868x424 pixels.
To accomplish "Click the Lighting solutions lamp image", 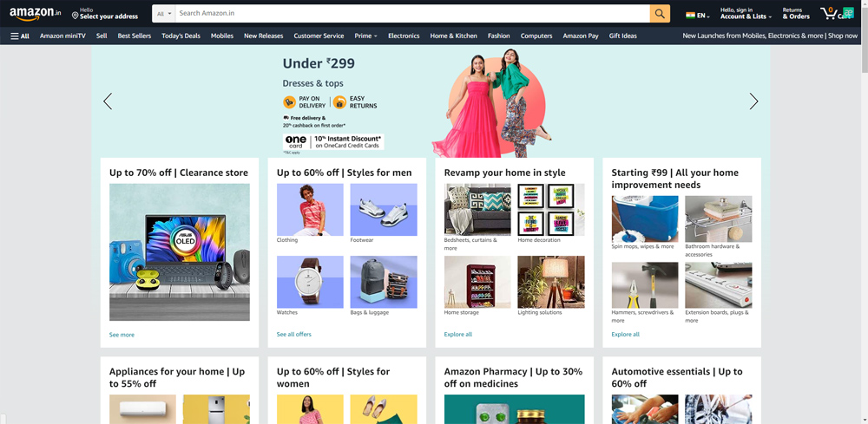I will coord(551,282).
